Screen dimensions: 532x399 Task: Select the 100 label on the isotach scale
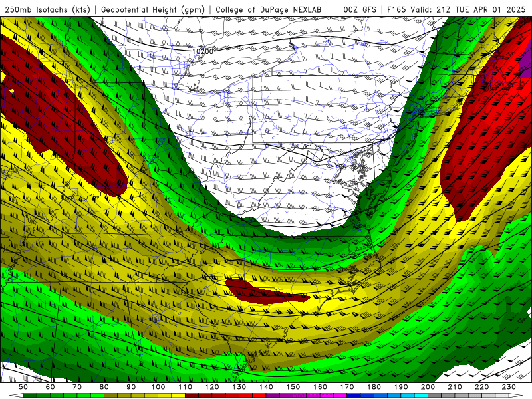[x=158, y=387]
